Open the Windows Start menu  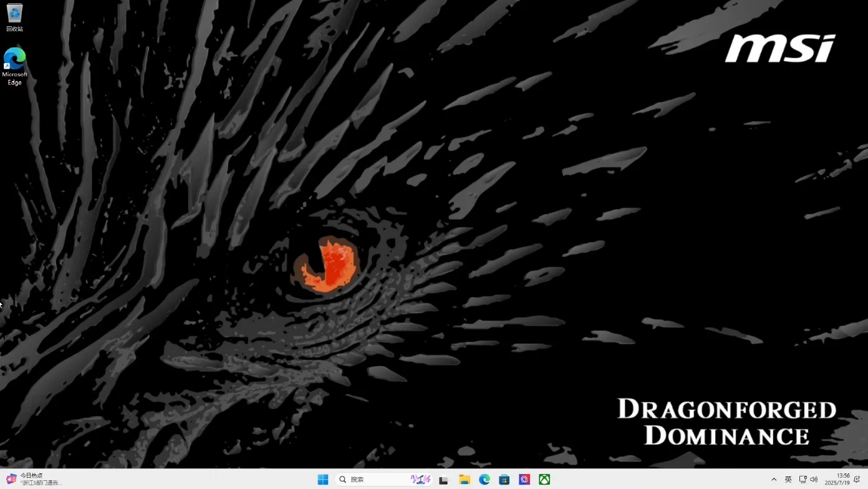click(322, 480)
